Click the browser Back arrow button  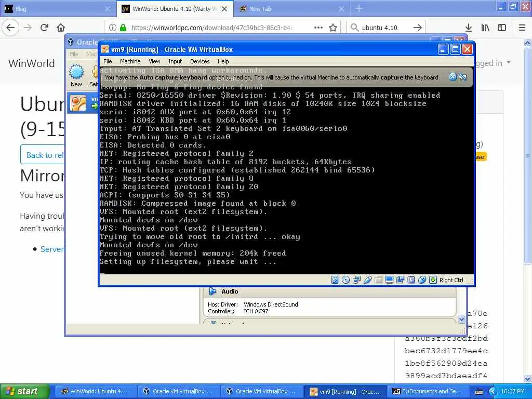tap(10, 28)
